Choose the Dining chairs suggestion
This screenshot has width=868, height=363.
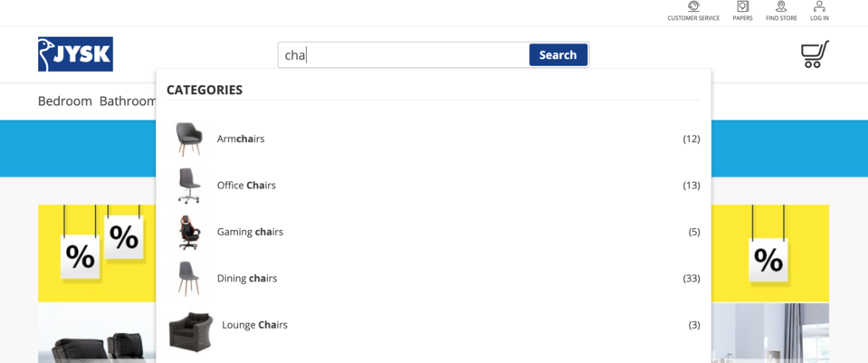click(434, 278)
